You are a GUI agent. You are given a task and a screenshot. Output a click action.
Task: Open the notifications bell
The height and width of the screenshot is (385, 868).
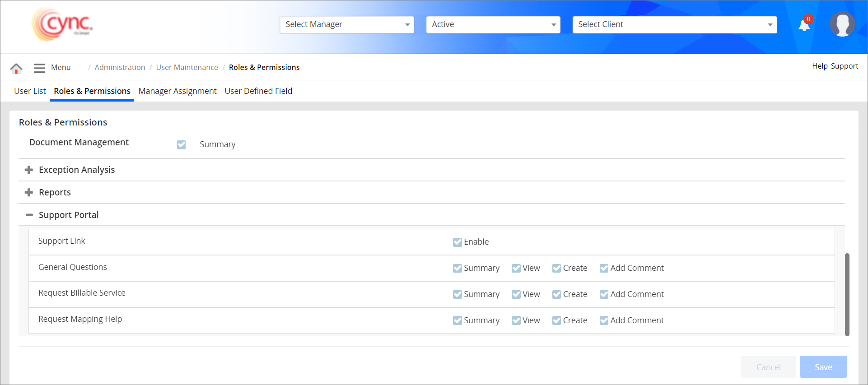pos(804,25)
